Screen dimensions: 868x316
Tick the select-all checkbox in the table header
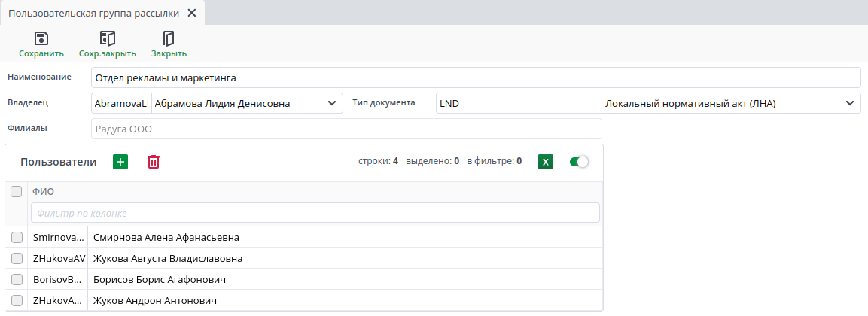17,192
